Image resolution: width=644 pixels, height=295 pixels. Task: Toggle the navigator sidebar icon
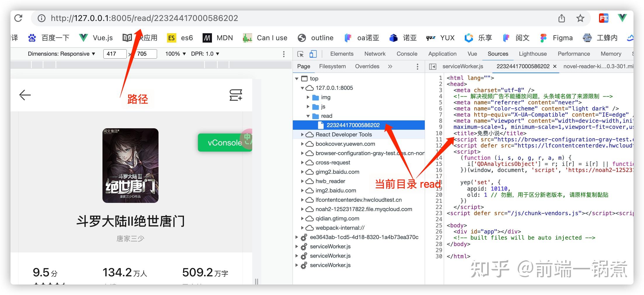[x=433, y=67]
